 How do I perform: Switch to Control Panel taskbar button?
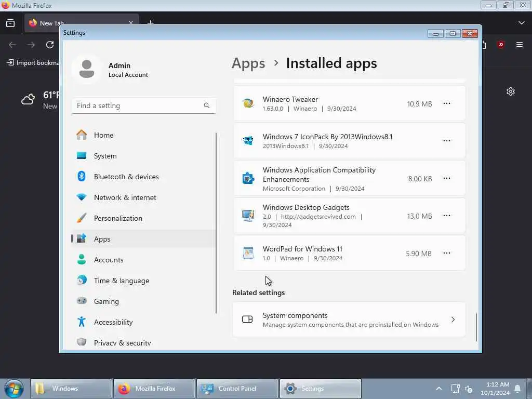pyautogui.click(x=237, y=389)
